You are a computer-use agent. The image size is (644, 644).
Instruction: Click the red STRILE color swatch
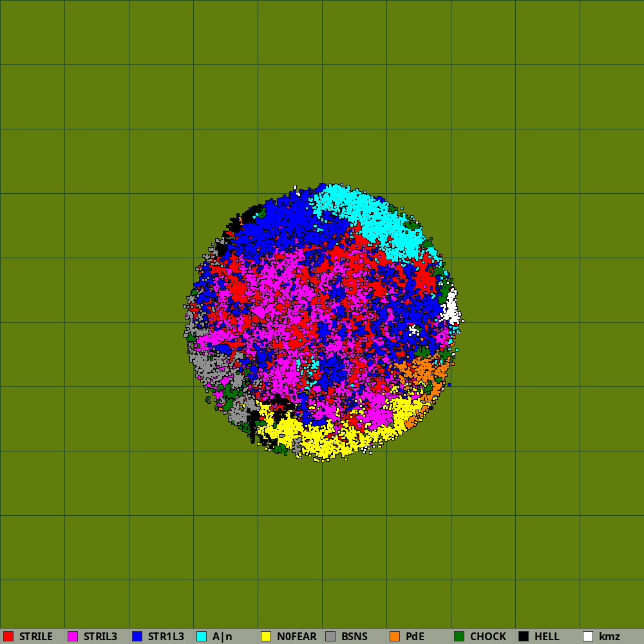coord(8,636)
